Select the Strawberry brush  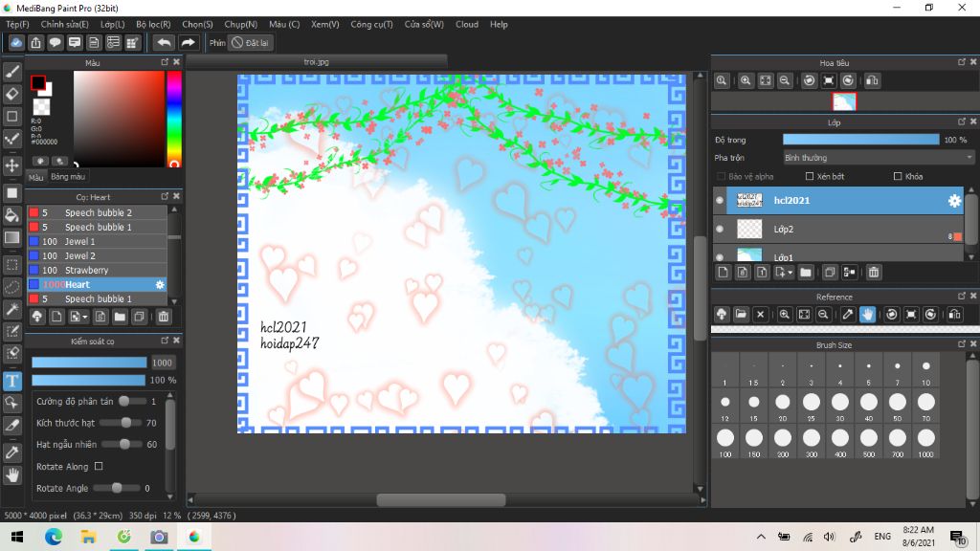pyautogui.click(x=97, y=270)
